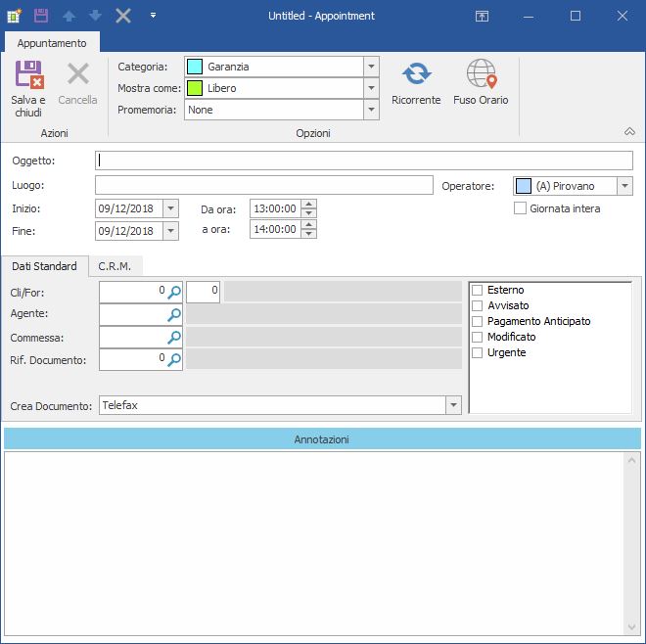Image resolution: width=646 pixels, height=644 pixels.
Task: Check the Modificato checkbox
Action: 477,337
